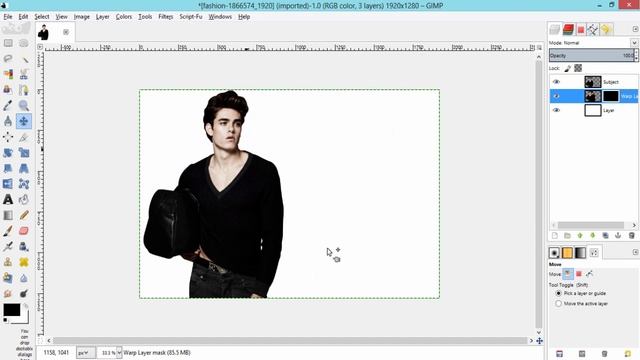This screenshot has width=640, height=360.
Task: Select the Perspective Clone tool
Action: click(8, 278)
